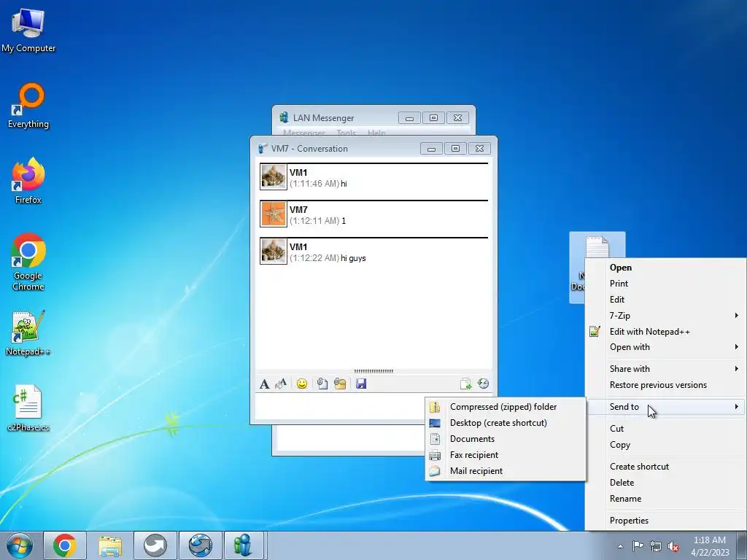Open the font chooser in conversation toolbar
The image size is (747, 560).
264,384
